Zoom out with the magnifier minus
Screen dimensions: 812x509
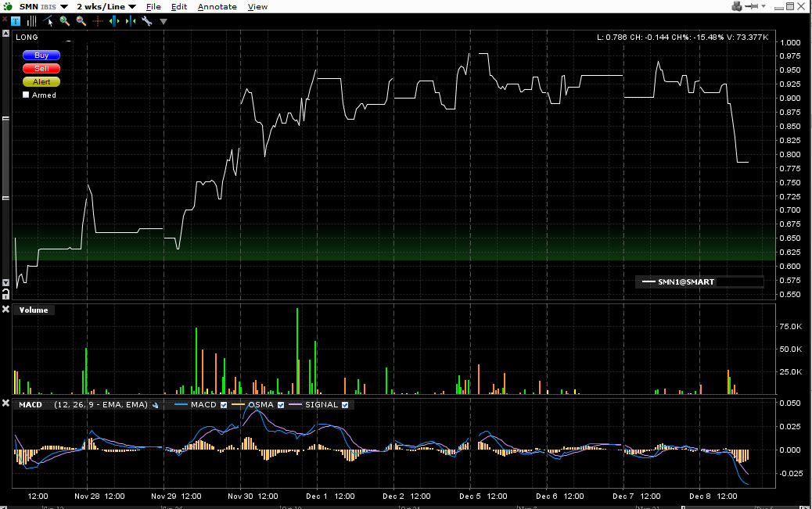(81, 21)
